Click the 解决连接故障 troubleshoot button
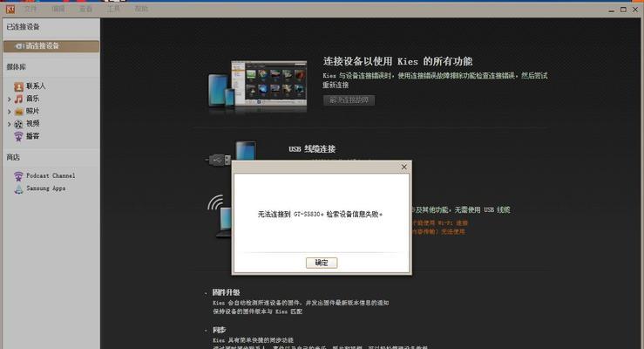 coord(349,99)
